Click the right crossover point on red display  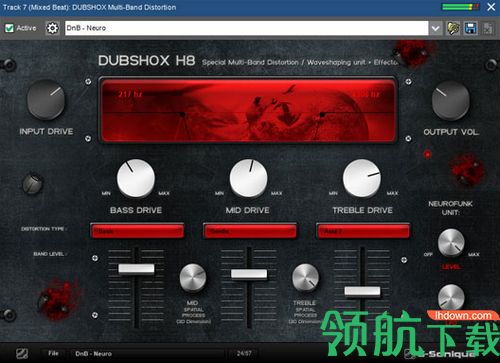pos(322,114)
